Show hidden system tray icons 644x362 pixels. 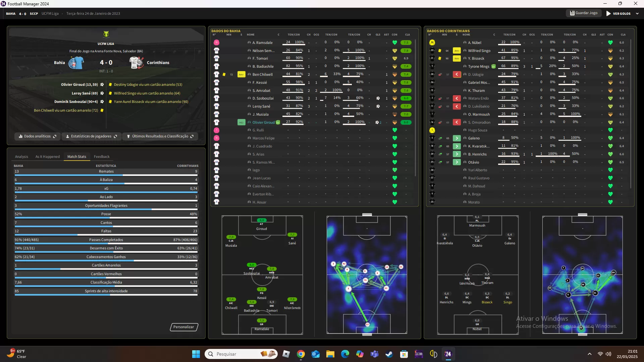coord(589,354)
